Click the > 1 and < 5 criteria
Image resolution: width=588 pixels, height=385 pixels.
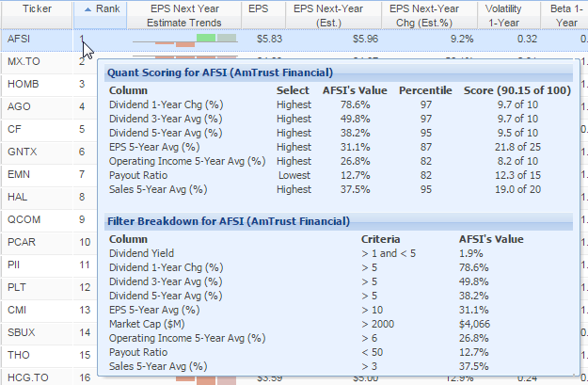389,253
